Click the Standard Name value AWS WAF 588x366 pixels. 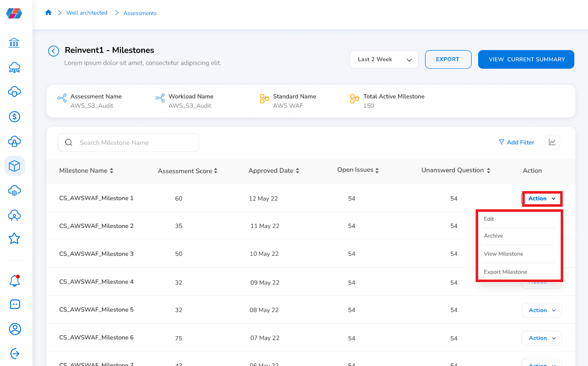pyautogui.click(x=288, y=106)
